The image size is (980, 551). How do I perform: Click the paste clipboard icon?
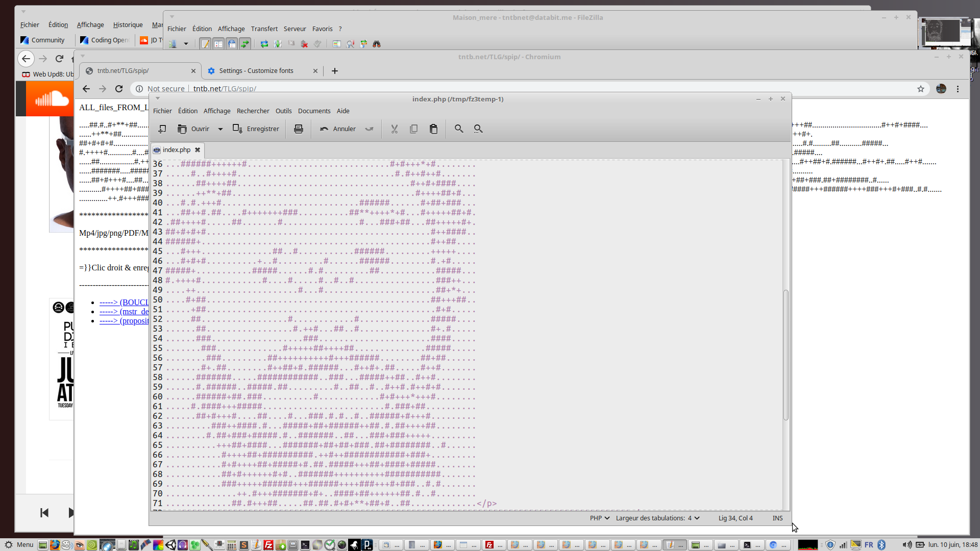pos(433,129)
